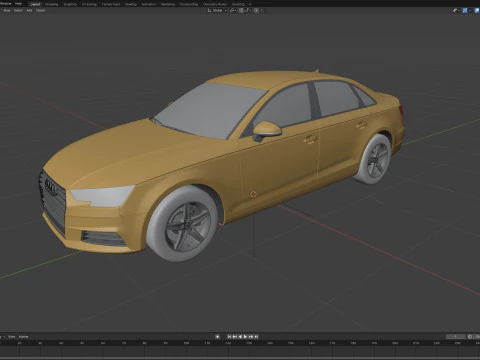Viewport: 480px width, 360px height.
Task: Switch to the Layout workspace tab
Action: point(35,4)
